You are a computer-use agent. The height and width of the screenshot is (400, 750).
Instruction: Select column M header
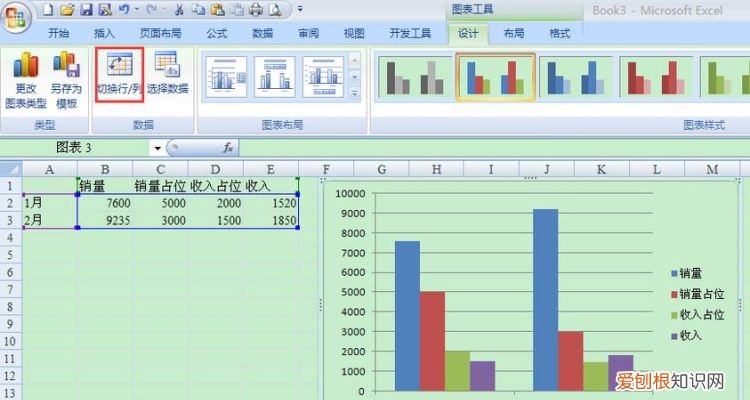coord(712,169)
